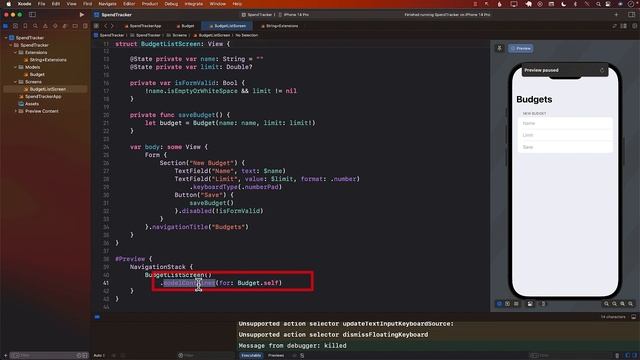The image size is (640, 360).
Task: Open the Bookmarks navigator
Action: click(x=25, y=26)
